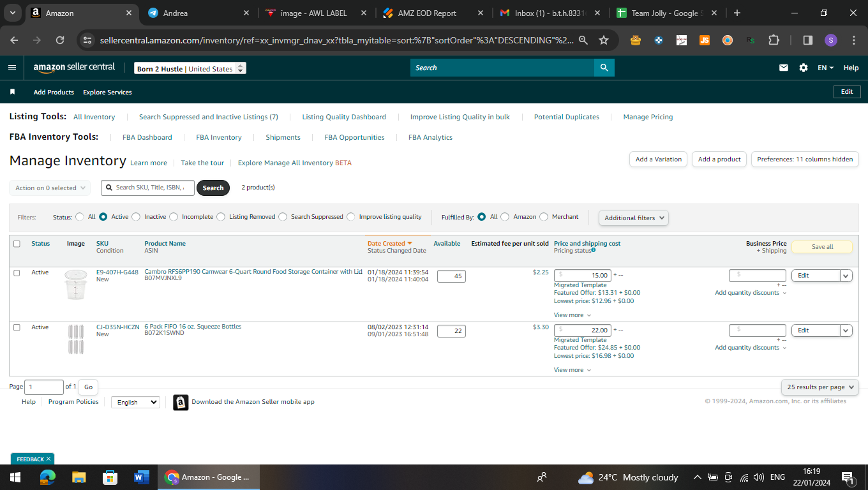Click the Save all button
This screenshot has width=868, height=490.
tap(822, 247)
